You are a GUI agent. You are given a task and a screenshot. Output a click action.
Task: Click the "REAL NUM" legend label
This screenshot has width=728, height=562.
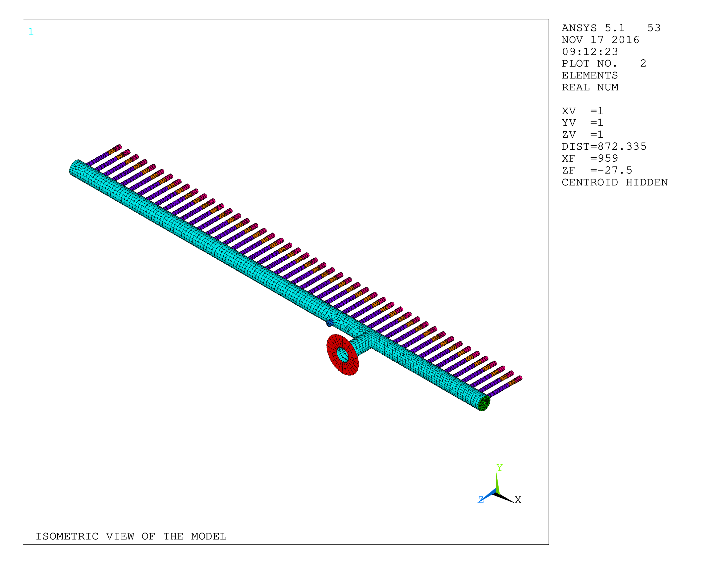coord(590,87)
